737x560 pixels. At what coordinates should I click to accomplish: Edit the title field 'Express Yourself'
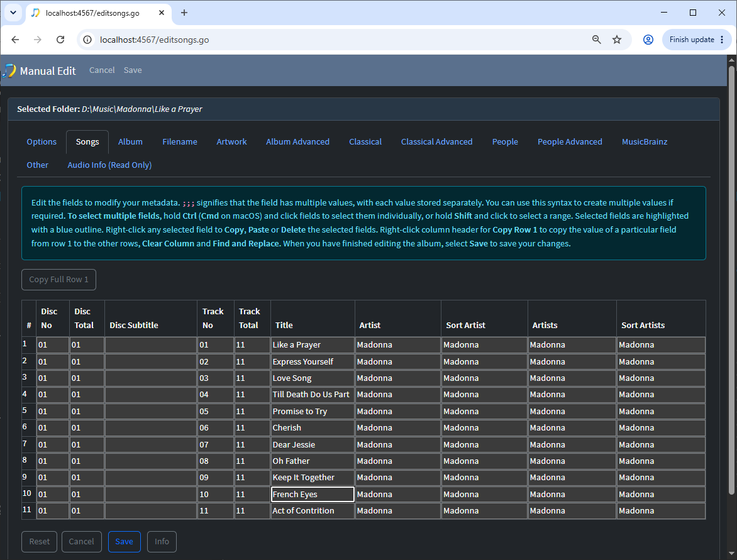(x=313, y=362)
